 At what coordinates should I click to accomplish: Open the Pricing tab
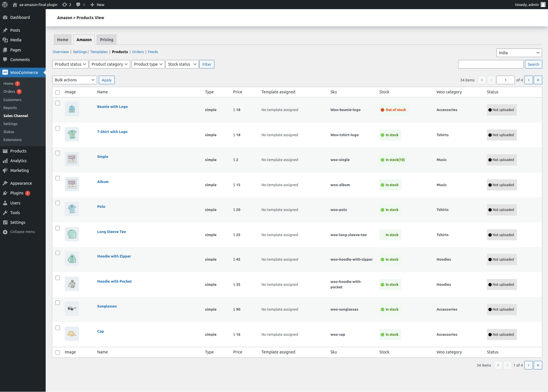coord(106,40)
